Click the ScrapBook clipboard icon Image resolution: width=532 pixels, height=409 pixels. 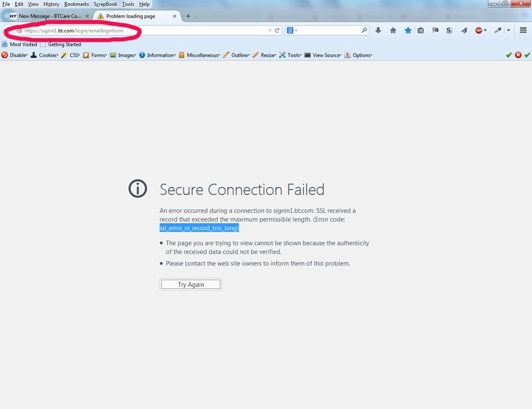[420, 30]
